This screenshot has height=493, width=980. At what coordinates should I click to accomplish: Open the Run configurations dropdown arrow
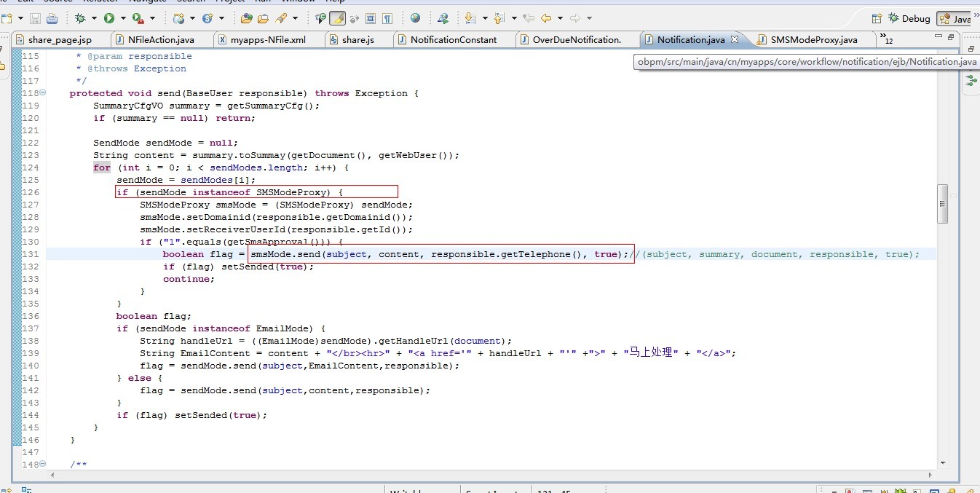pos(123,18)
